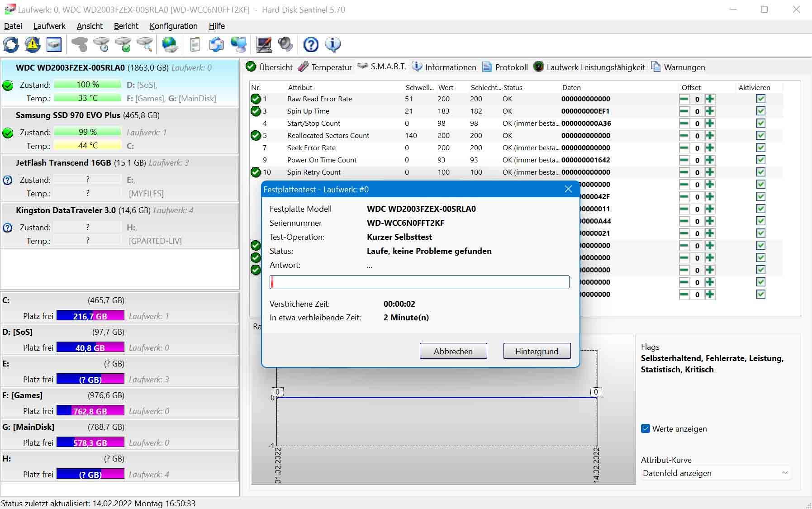Click G: [MainDisk] free space bar 578,3 GB
Viewport: 812px width, 509px height.
point(90,442)
